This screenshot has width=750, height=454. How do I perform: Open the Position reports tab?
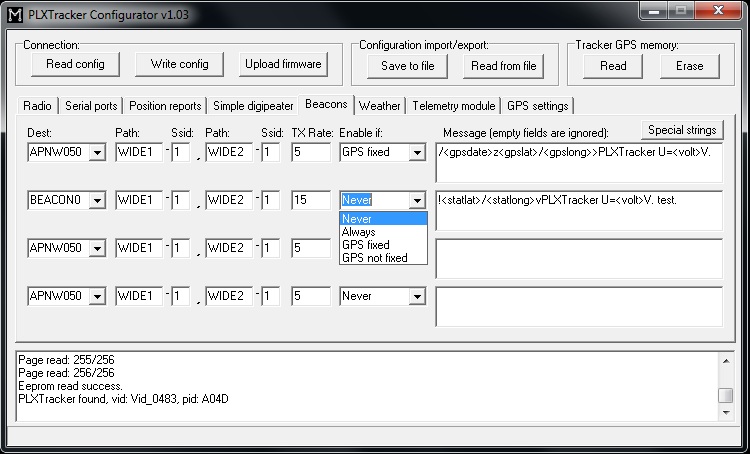[x=165, y=106]
